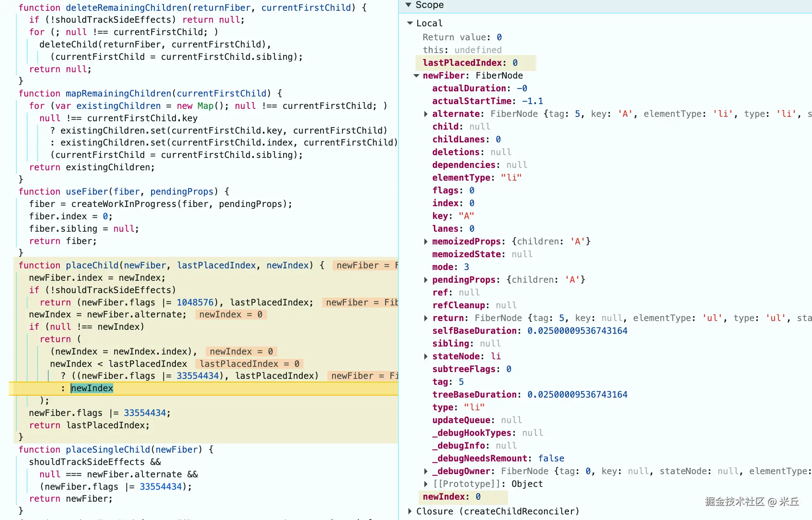The width and height of the screenshot is (812, 520).
Task: Expand the [[Prototype]] Object entry
Action: (x=426, y=484)
